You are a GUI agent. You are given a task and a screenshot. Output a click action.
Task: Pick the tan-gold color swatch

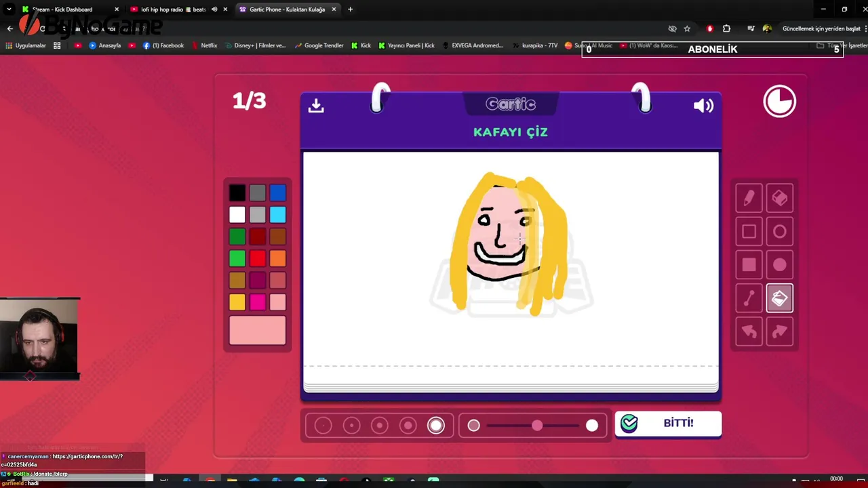coord(237,280)
